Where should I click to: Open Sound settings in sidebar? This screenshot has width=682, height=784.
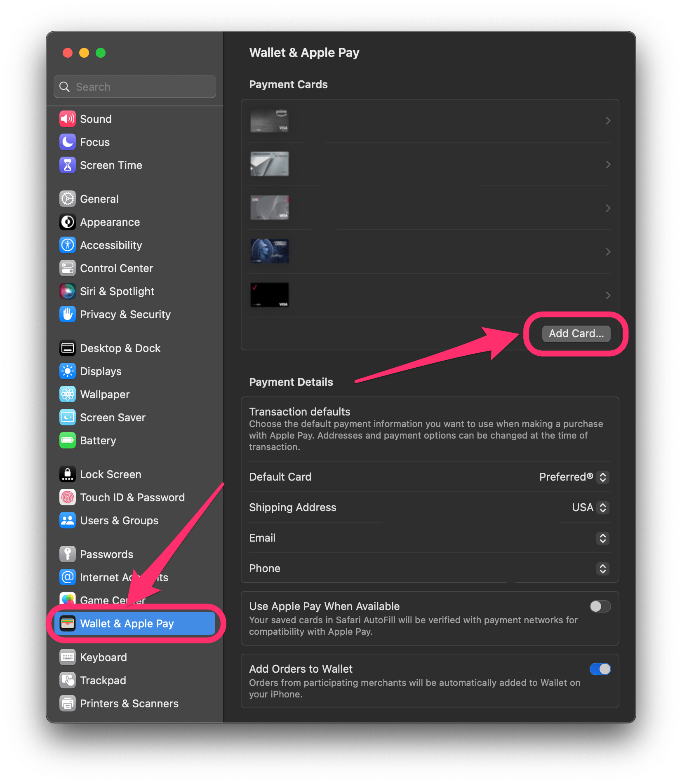(x=135, y=119)
